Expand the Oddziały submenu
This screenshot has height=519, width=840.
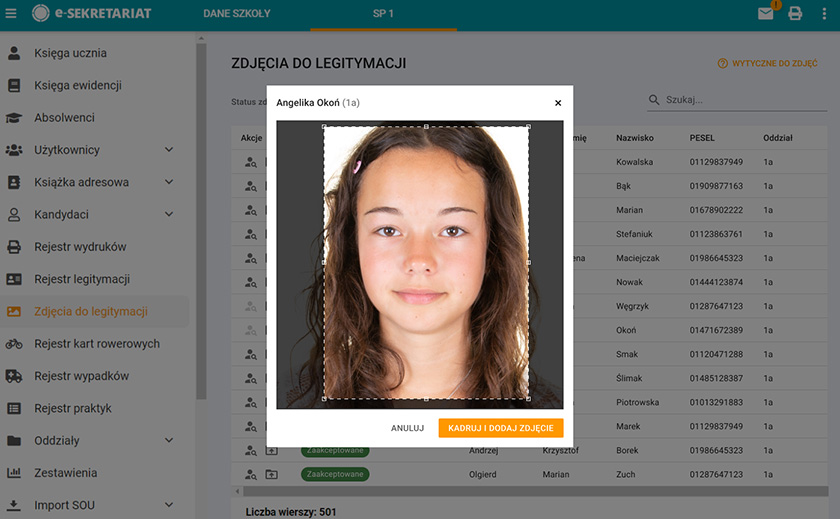click(168, 440)
